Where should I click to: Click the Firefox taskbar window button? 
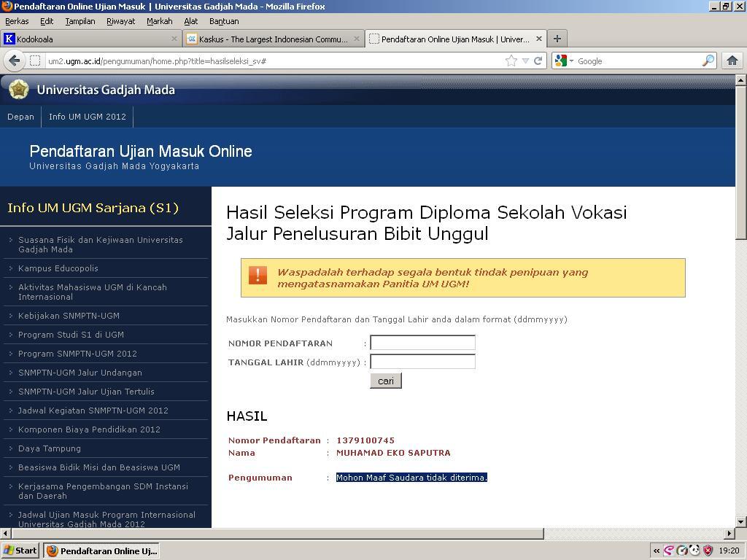point(101,551)
